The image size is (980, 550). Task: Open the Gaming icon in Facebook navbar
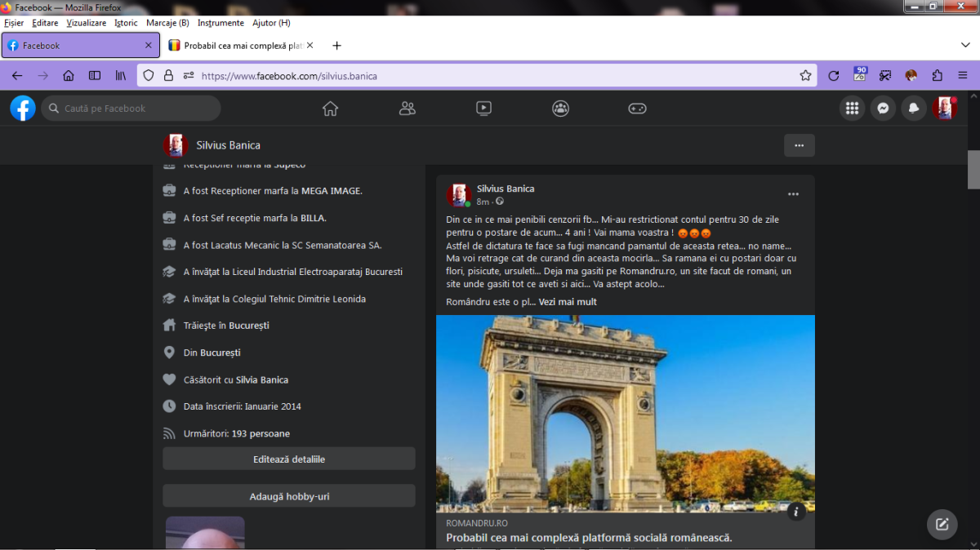tap(637, 108)
